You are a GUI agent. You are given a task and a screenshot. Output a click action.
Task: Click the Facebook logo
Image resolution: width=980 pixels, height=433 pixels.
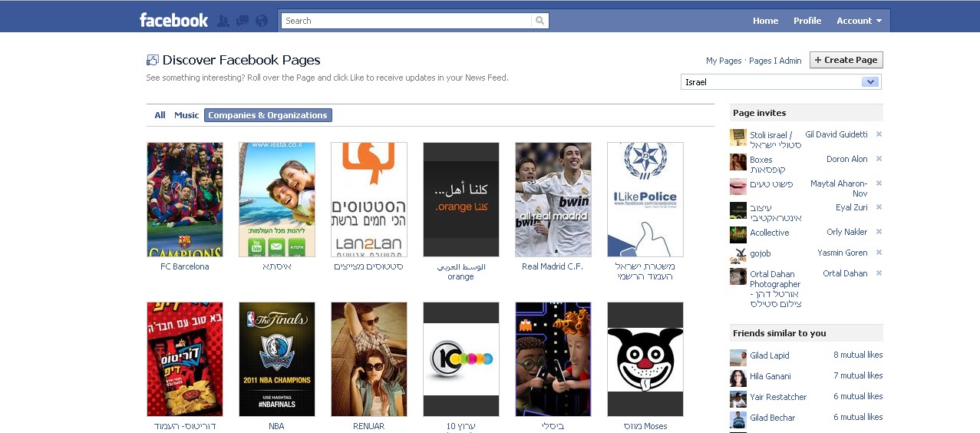pos(173,20)
